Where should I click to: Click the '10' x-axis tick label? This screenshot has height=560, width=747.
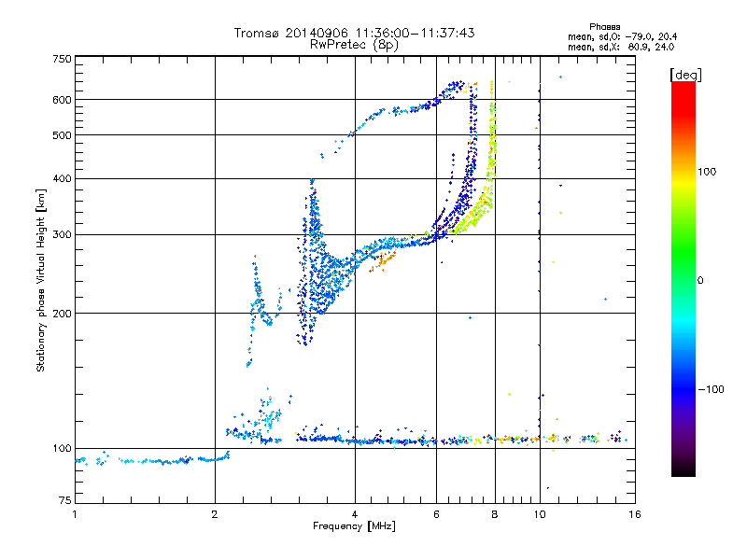(x=540, y=514)
